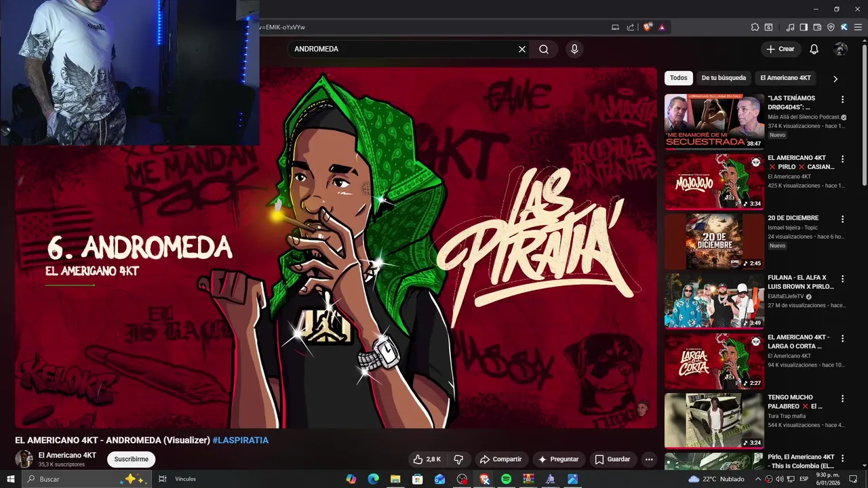Show more filter chips arrow
Viewport: 868px width, 488px height.
(835, 79)
